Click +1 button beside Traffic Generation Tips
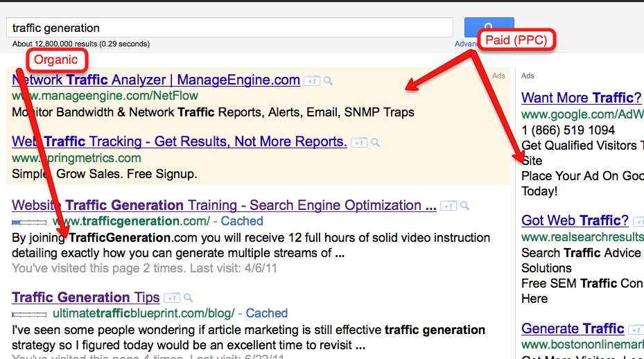Viewport: 644px width, 359px height. (x=172, y=298)
